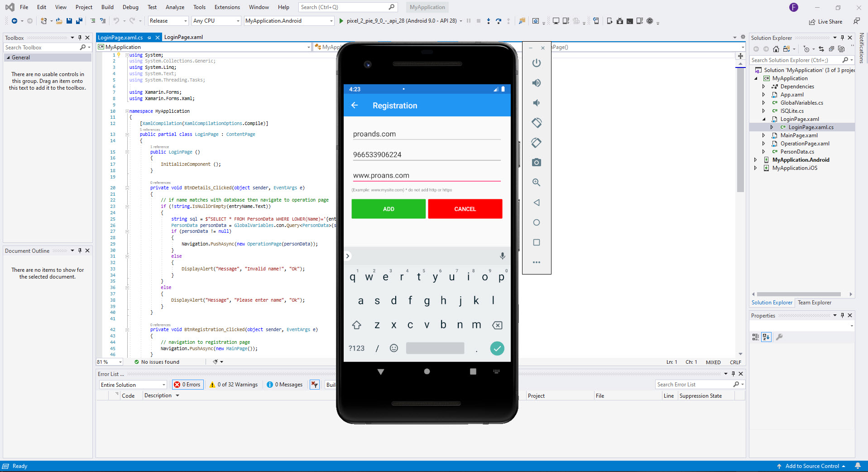Click Collapse All icon in Solution Explorer

click(831, 49)
